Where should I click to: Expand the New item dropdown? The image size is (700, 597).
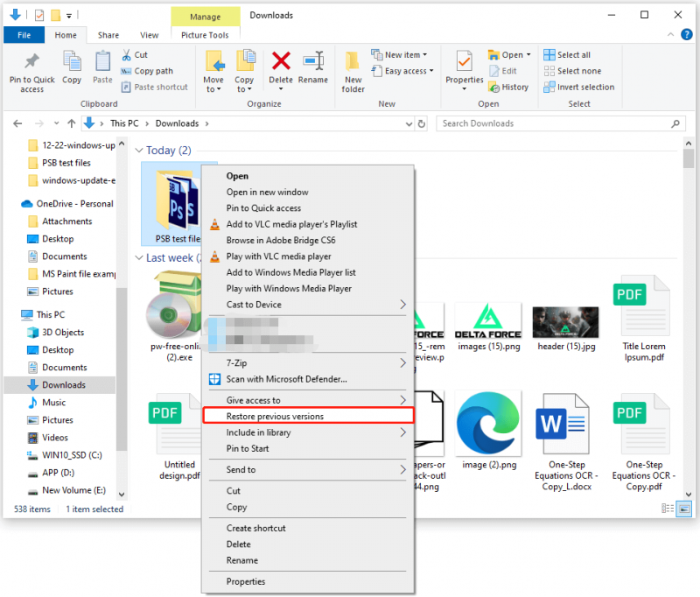click(x=424, y=55)
